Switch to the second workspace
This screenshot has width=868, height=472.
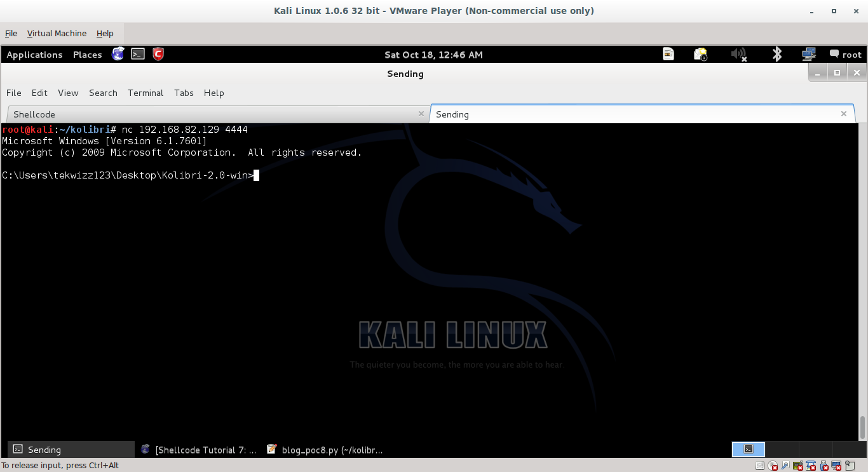click(782, 449)
